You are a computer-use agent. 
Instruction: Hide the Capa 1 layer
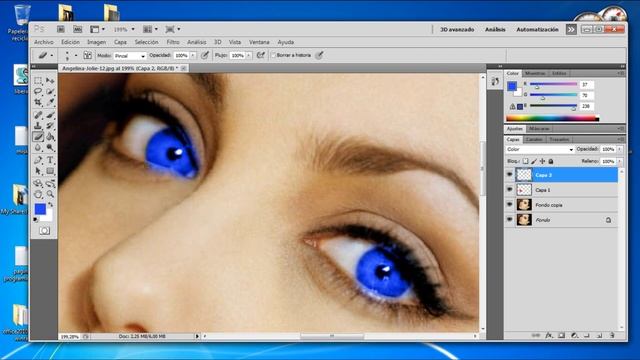(509, 190)
